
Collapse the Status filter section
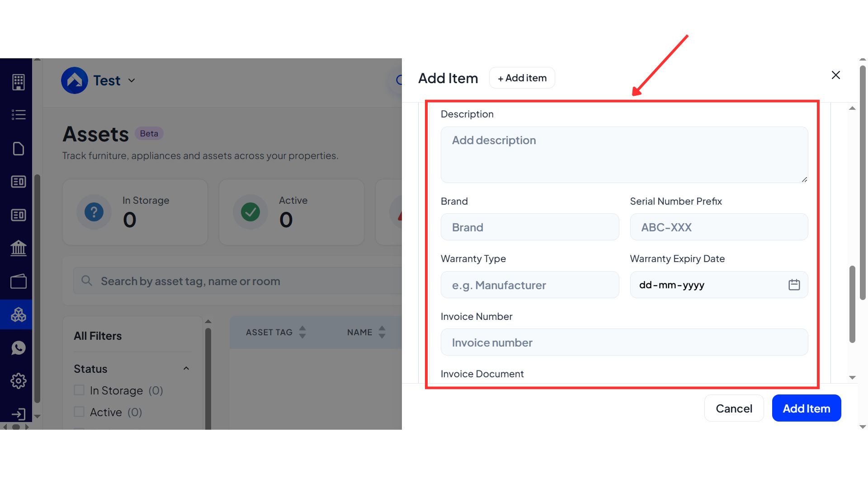click(186, 369)
